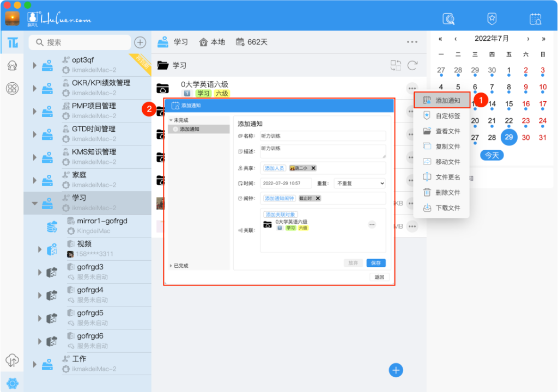Click the 返回 button in the dialog
Image resolution: width=558 pixels, height=392 pixels.
tap(379, 277)
